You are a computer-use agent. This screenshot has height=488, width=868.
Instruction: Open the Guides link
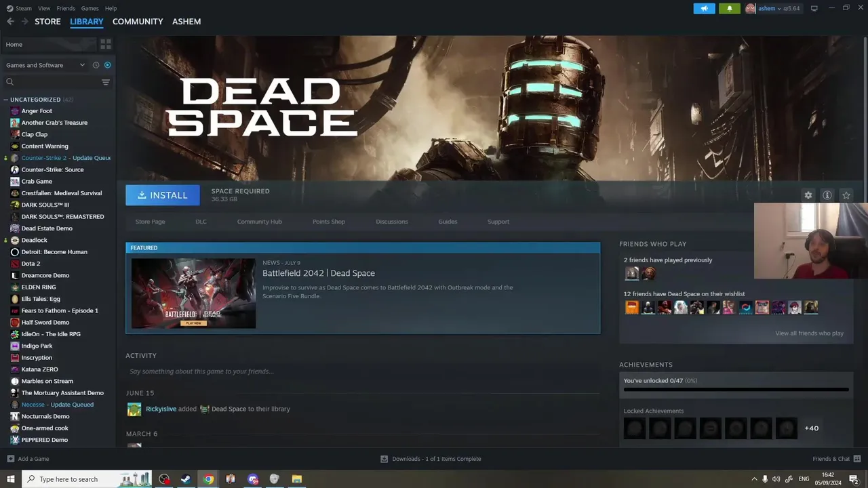(x=448, y=222)
